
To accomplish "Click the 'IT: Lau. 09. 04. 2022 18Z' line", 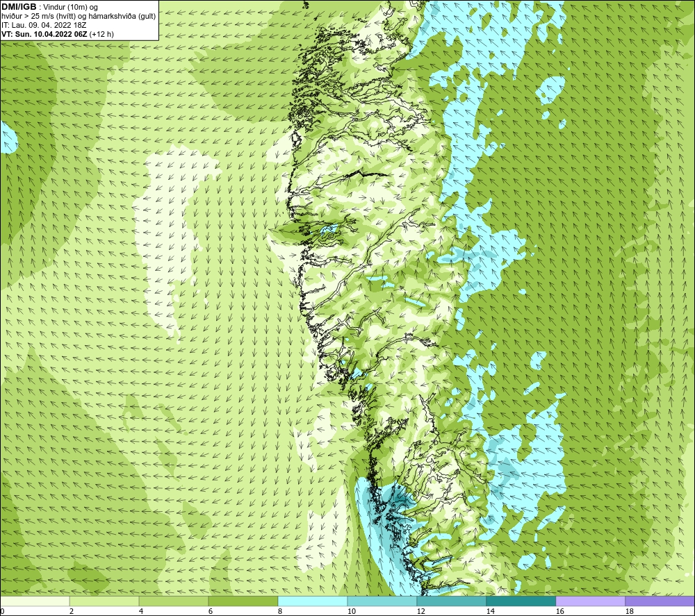I will (x=44, y=25).
